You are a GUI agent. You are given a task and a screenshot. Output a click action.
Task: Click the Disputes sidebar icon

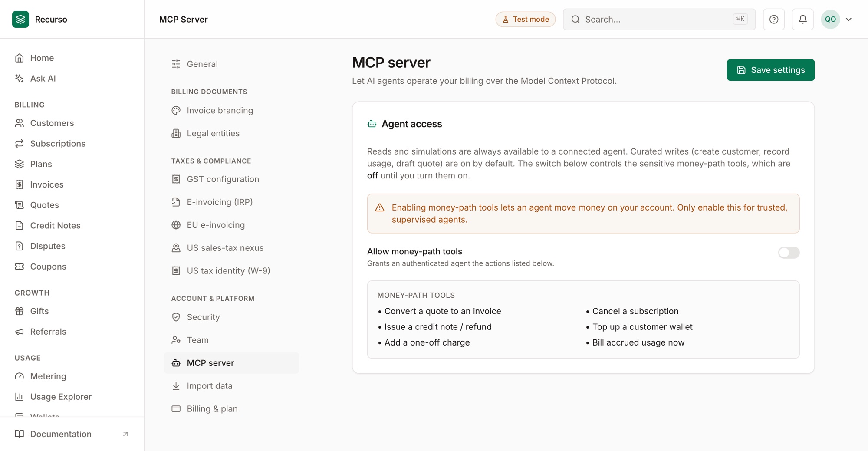point(19,246)
